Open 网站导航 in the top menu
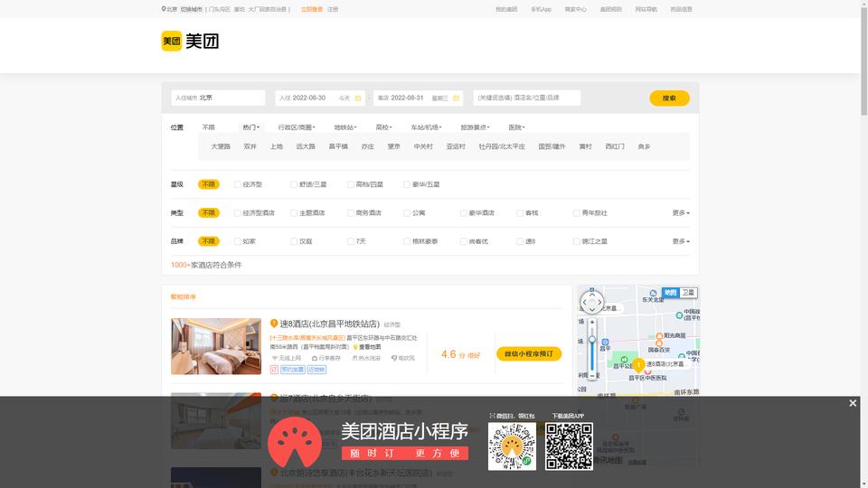Image resolution: width=868 pixels, height=488 pixels. point(646,9)
